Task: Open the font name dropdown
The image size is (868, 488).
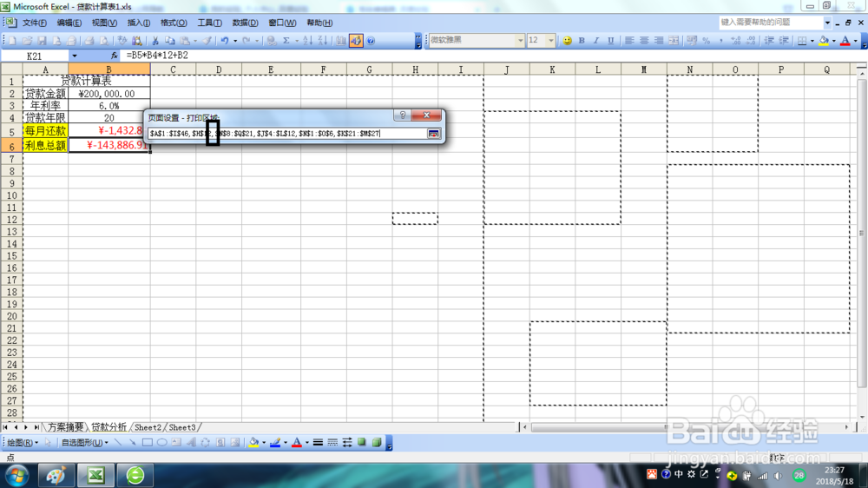Action: point(520,41)
